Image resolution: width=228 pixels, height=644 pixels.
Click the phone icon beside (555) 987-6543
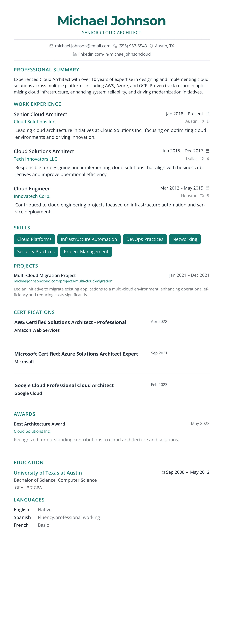coord(115,46)
